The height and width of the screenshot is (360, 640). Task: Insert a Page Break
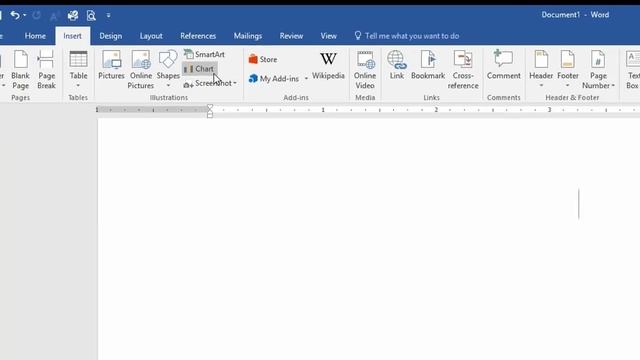tap(46, 70)
